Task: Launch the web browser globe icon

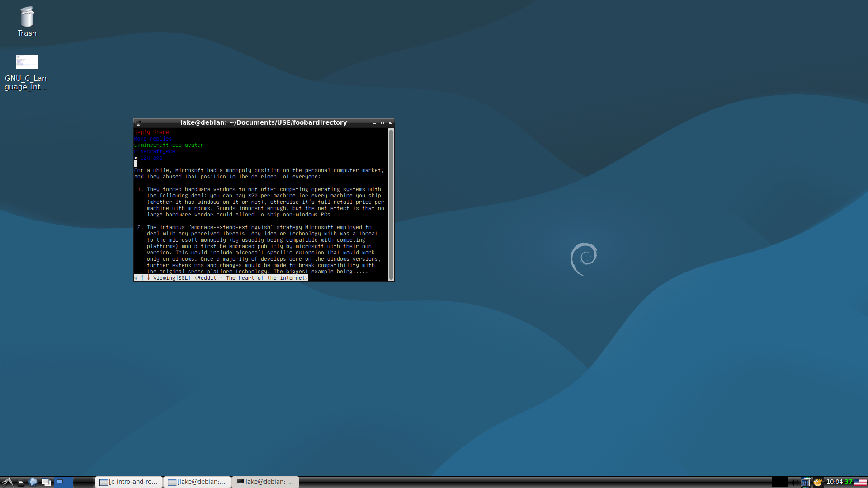Action: coord(33,482)
